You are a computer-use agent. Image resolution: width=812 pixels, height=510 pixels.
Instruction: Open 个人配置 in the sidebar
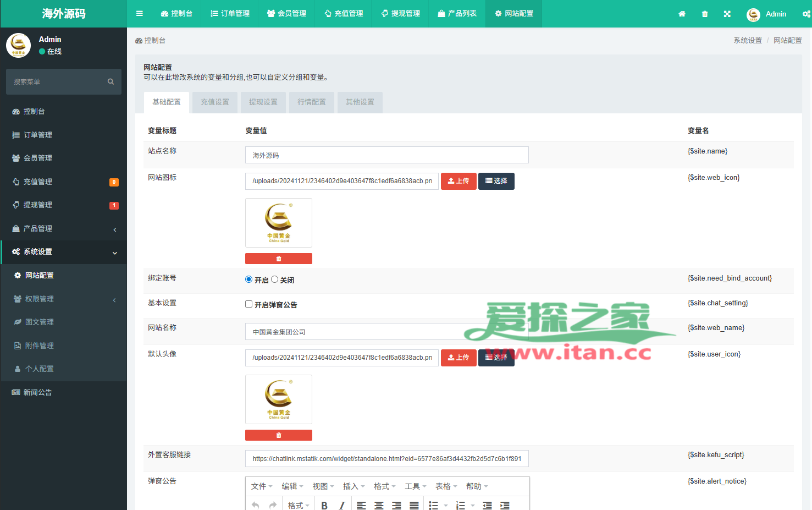pos(64,369)
